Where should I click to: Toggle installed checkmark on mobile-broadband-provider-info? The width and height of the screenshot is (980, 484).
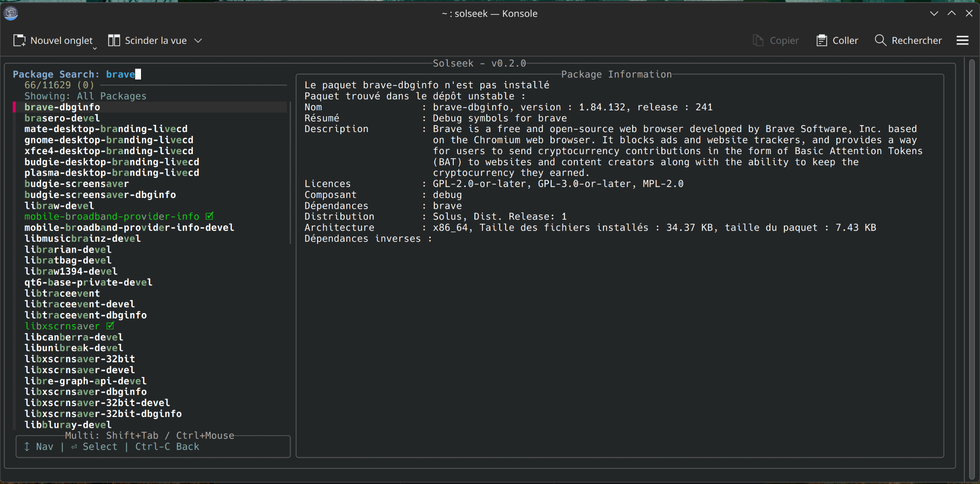210,216
